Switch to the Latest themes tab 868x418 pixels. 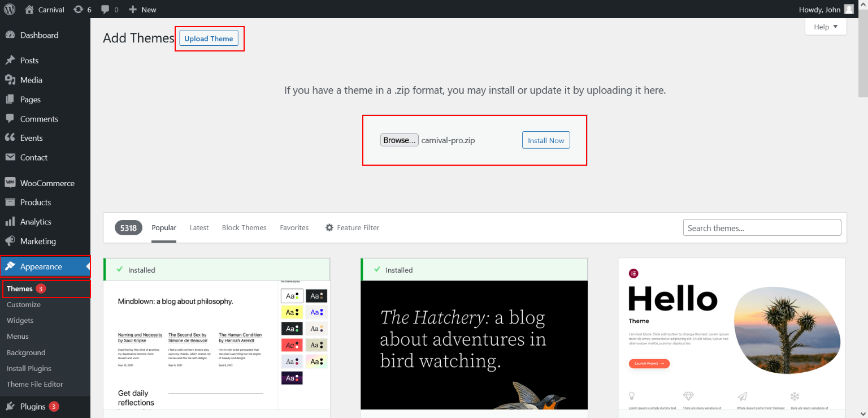tap(199, 228)
